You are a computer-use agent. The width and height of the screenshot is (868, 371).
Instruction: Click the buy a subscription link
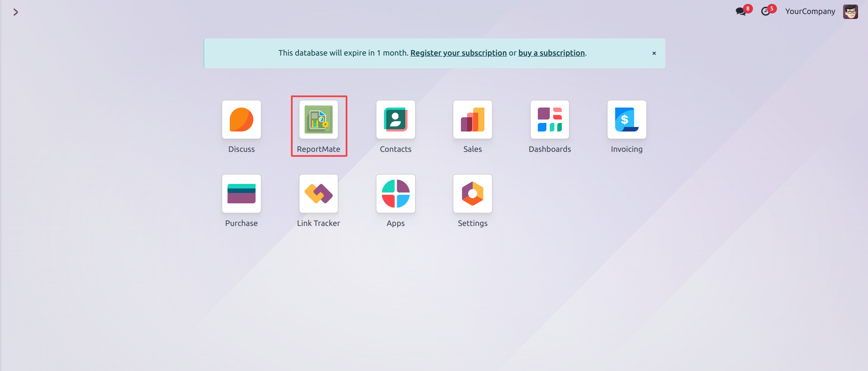point(551,53)
